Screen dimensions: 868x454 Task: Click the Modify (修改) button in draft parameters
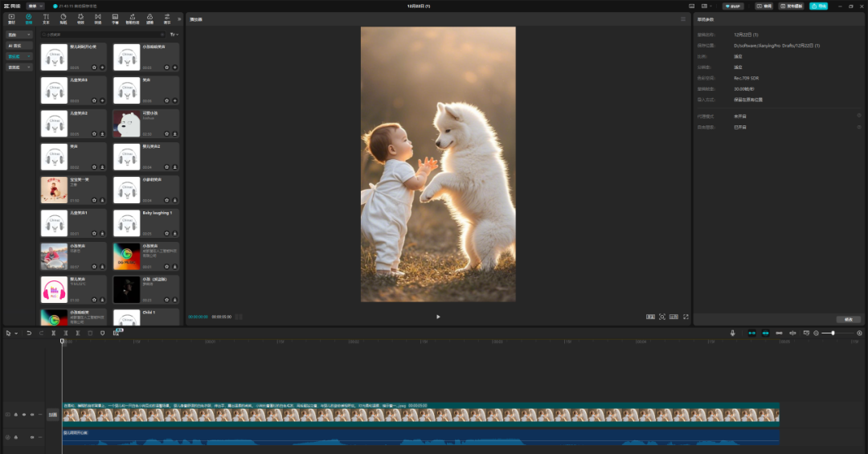(x=848, y=319)
